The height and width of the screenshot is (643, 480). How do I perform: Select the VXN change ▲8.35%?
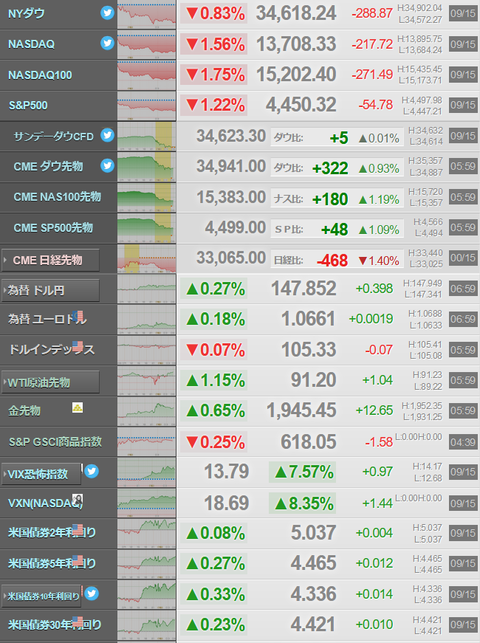[x=305, y=504]
